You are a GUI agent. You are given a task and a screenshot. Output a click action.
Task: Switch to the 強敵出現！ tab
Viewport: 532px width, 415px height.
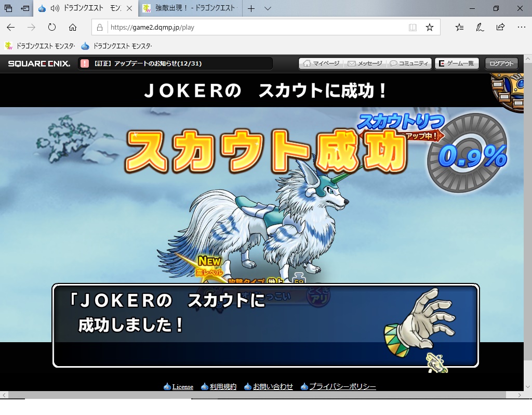tap(192, 9)
